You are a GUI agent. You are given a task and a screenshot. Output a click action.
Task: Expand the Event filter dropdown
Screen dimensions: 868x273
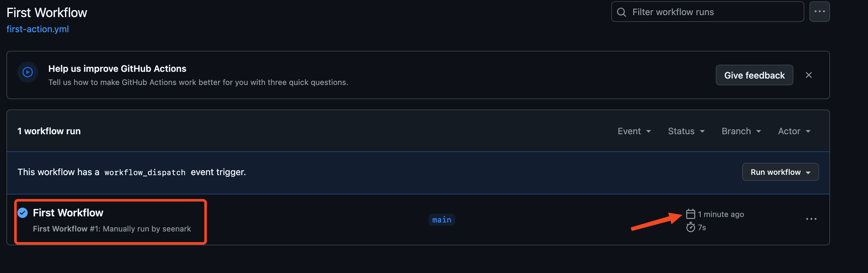tap(634, 131)
